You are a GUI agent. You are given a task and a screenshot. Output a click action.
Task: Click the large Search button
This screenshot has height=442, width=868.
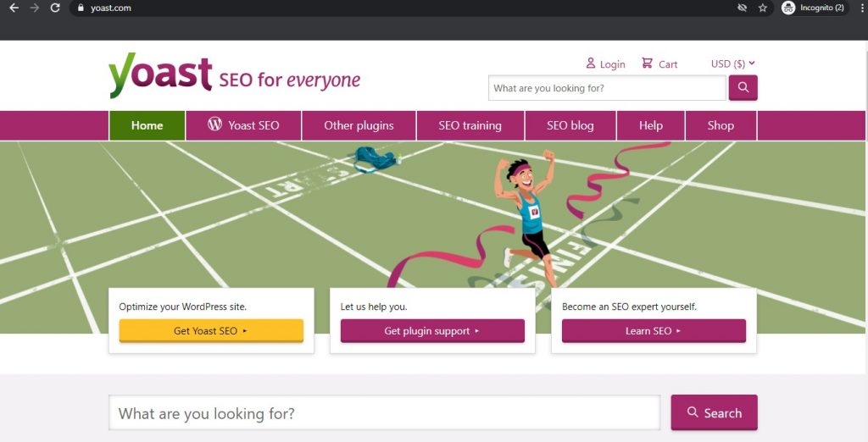coord(714,412)
